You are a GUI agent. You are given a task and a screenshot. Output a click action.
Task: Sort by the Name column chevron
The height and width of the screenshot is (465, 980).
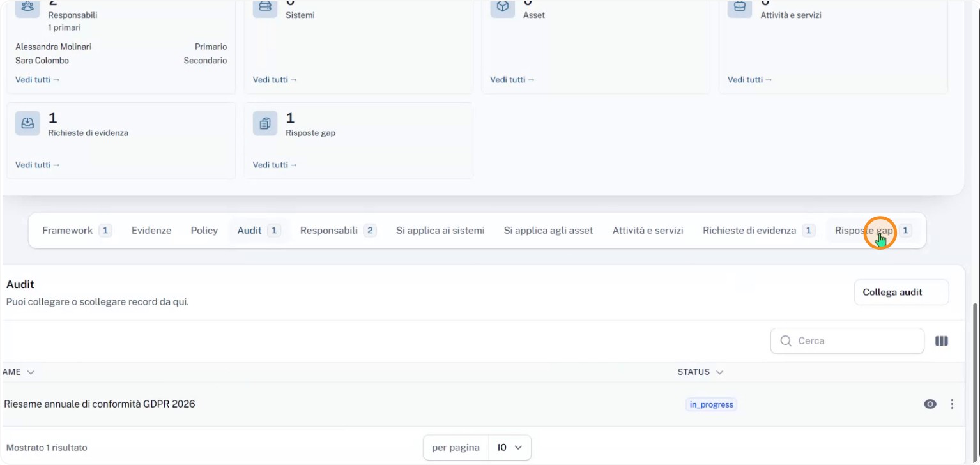(x=31, y=372)
